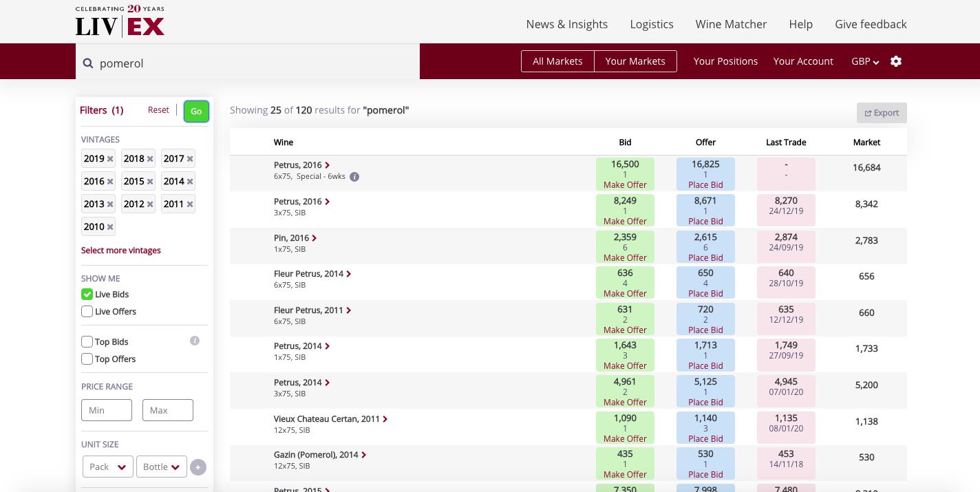The width and height of the screenshot is (980, 492).
Task: Remove the 2012 vintage filter
Action: tap(150, 204)
